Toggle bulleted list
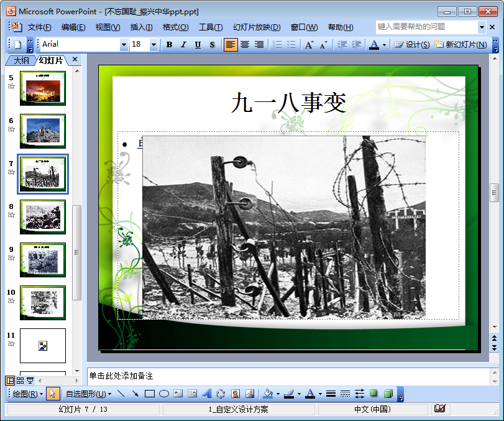The width and height of the screenshot is (504, 421). (x=291, y=45)
